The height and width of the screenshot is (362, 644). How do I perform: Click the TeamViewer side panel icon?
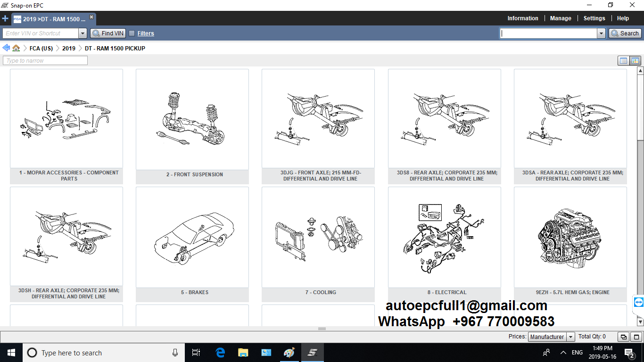[x=639, y=302]
